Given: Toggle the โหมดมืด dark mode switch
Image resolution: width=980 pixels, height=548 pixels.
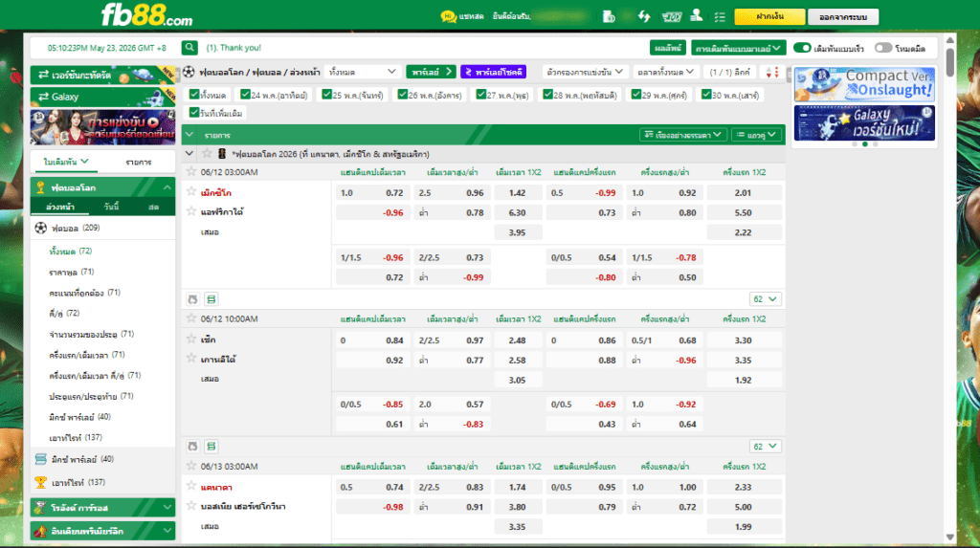Looking at the screenshot, I should [882, 48].
